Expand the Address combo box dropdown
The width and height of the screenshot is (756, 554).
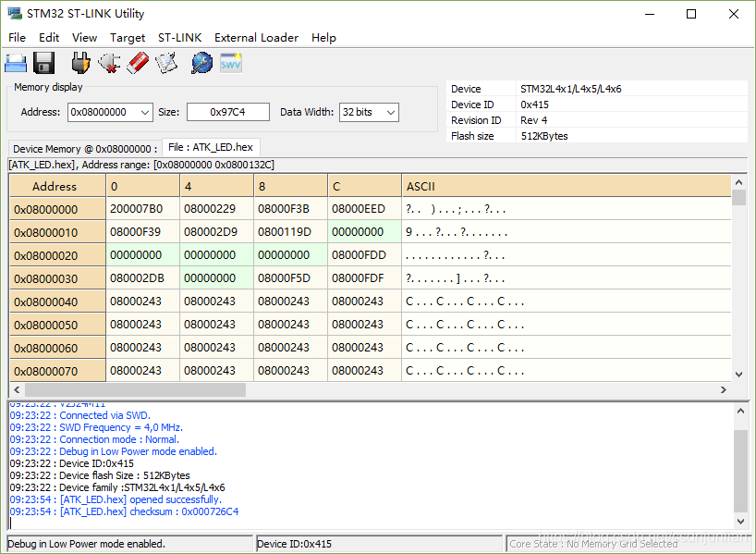(145, 113)
